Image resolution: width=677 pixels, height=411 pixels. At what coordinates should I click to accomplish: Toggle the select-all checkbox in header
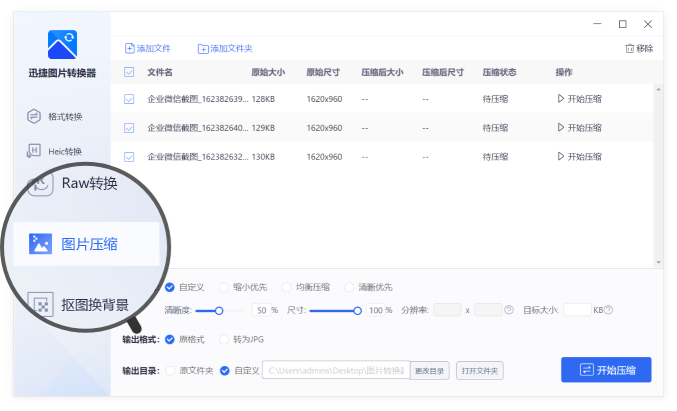[129, 72]
